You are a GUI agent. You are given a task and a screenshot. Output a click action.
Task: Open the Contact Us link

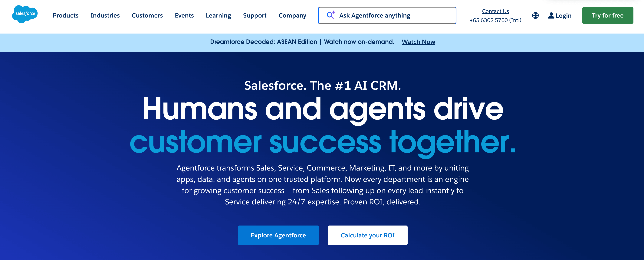tap(495, 11)
